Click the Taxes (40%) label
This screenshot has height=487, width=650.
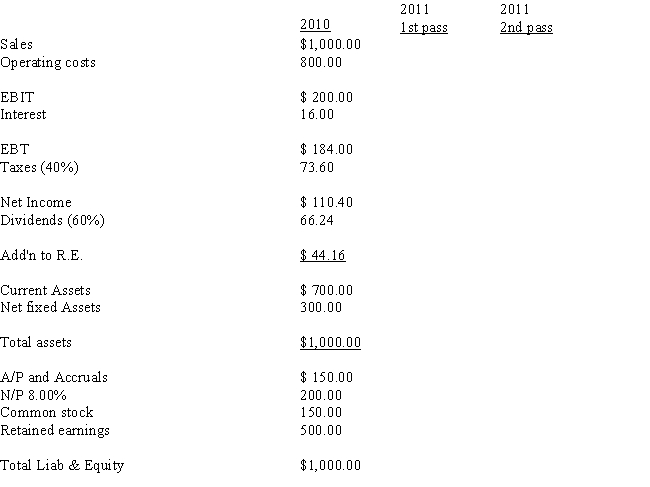(x=39, y=167)
